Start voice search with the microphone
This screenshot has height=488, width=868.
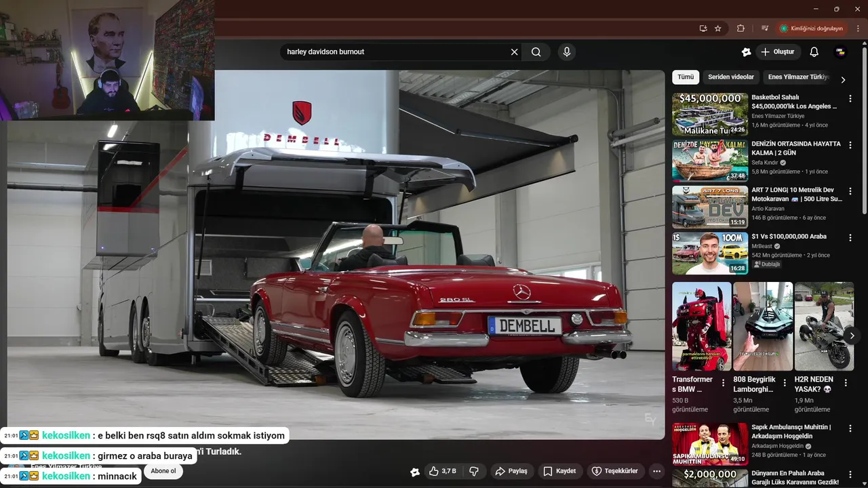point(567,52)
